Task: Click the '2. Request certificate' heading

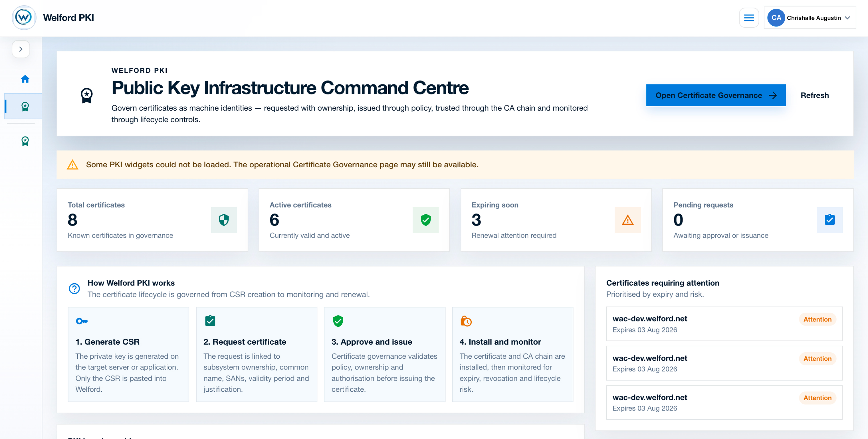Action: point(245,342)
